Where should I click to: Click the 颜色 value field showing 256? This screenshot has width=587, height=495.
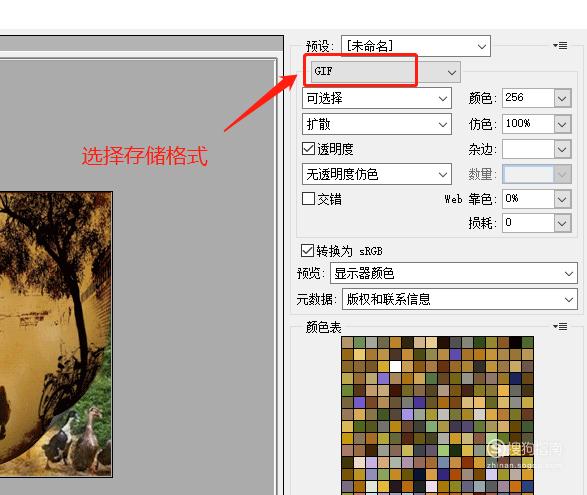[x=528, y=98]
